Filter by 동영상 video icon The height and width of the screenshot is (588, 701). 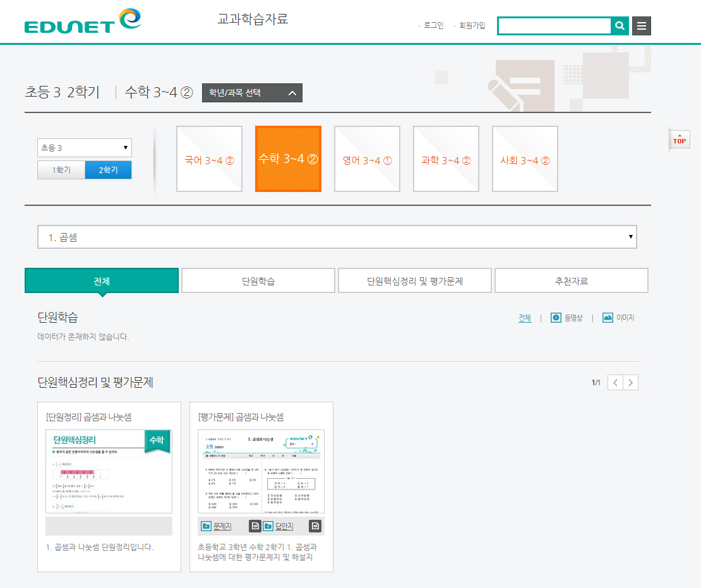(556, 318)
